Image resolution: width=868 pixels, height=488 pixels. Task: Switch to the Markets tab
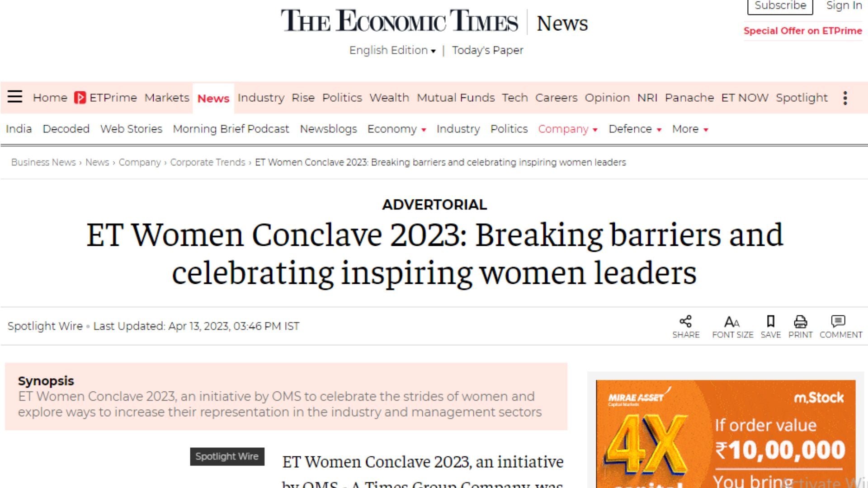[x=167, y=98]
